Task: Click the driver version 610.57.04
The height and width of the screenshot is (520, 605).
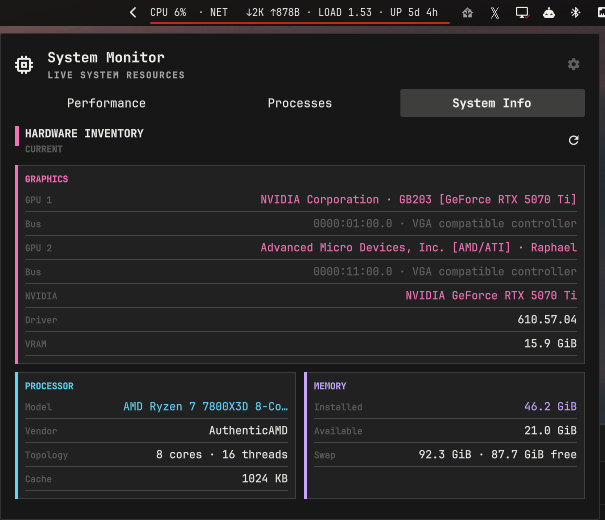Action: [x=547, y=319]
